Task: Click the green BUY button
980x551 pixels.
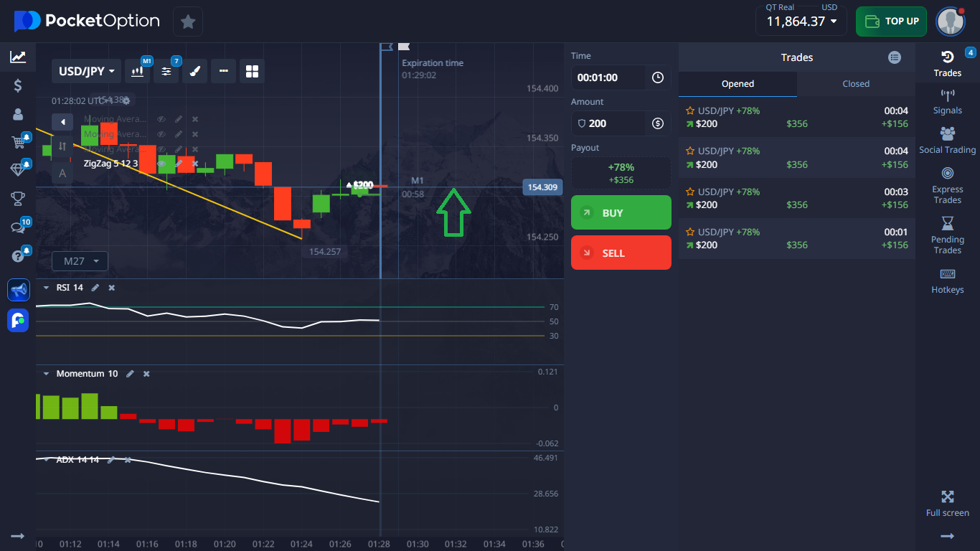Action: pyautogui.click(x=621, y=212)
